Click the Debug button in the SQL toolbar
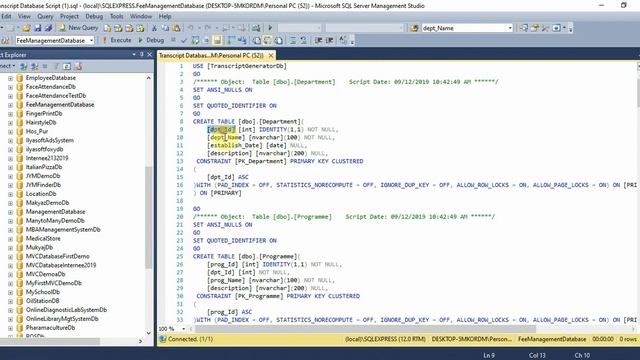The width and height of the screenshot is (640, 360). click(x=151, y=40)
